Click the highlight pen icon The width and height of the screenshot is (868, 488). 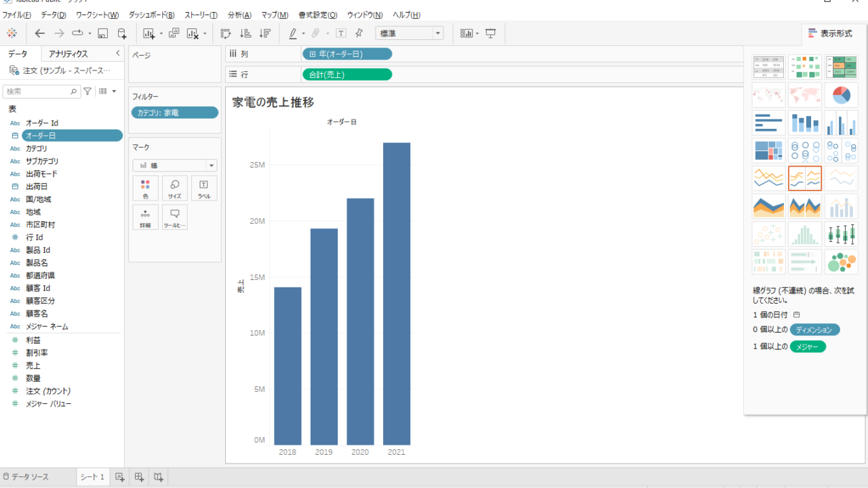coord(293,33)
